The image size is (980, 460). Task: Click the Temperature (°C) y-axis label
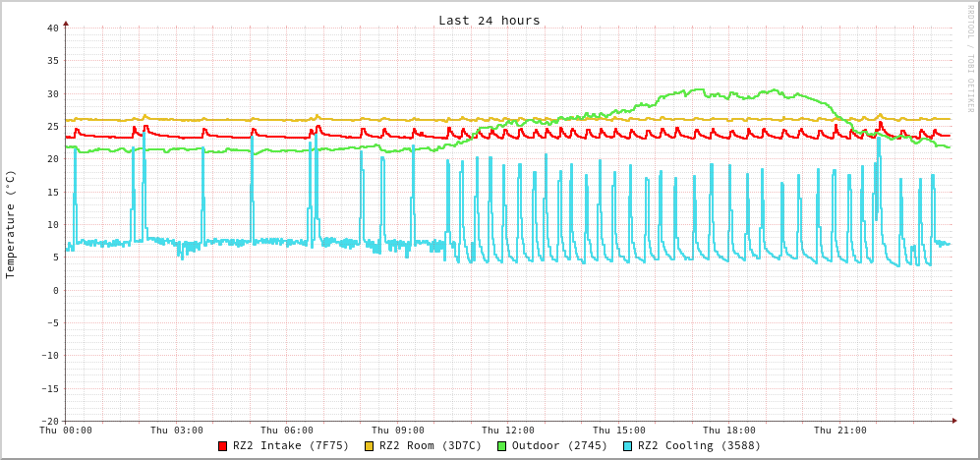pos(11,224)
